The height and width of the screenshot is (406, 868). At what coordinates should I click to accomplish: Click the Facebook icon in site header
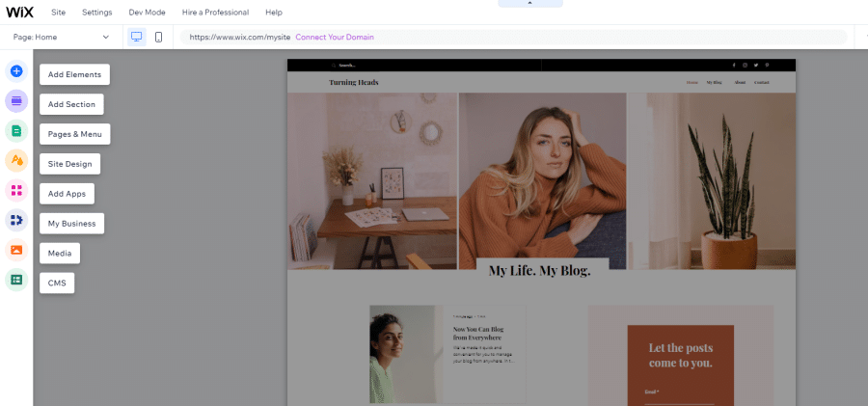point(734,66)
